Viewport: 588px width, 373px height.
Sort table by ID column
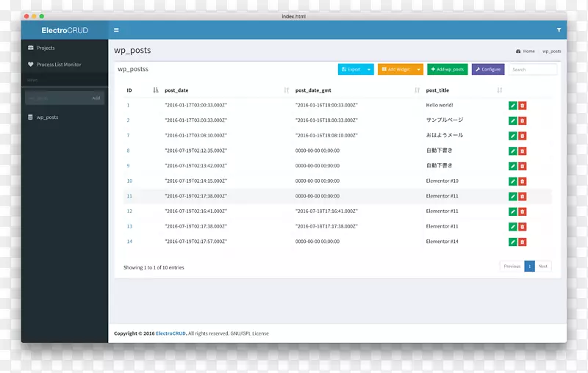pos(155,90)
